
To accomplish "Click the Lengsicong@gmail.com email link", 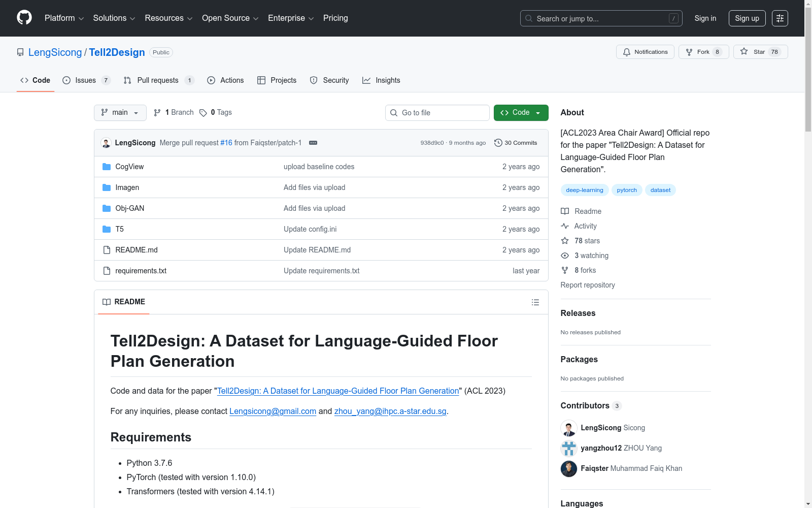I will 273,411.
